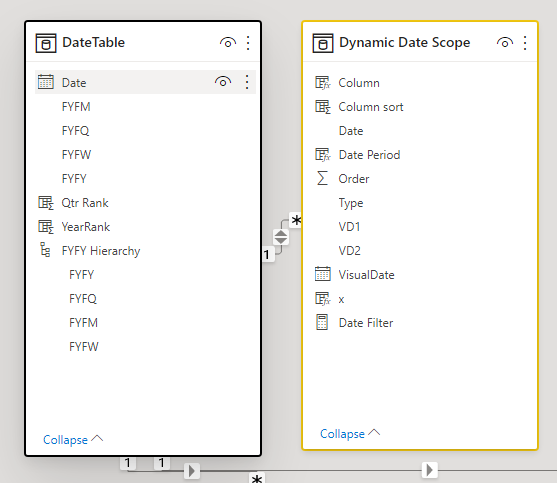This screenshot has width=557, height=483.
Task: Click the filter direction arrow below Dynamic Date Scope
Action: 429,470
